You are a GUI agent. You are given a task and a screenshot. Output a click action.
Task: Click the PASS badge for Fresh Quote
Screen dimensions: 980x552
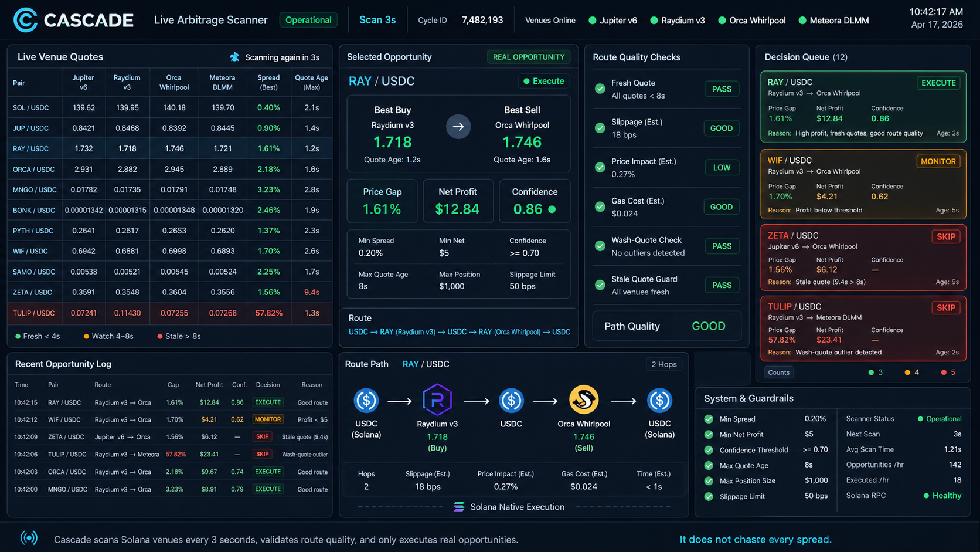722,89
